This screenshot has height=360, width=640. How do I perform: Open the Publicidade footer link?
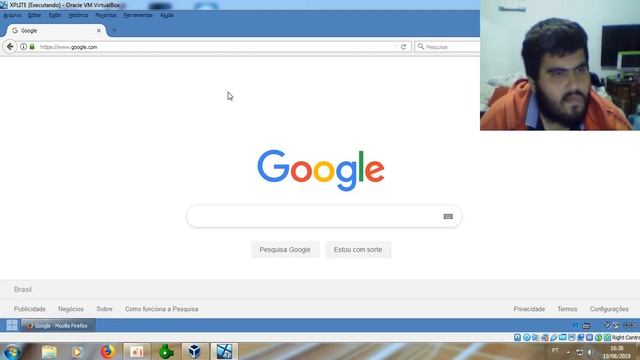(x=30, y=309)
